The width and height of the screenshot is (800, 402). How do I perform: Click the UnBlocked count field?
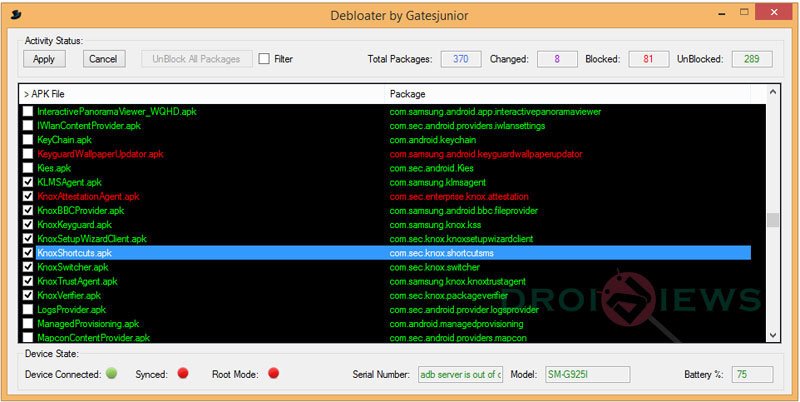(x=752, y=59)
